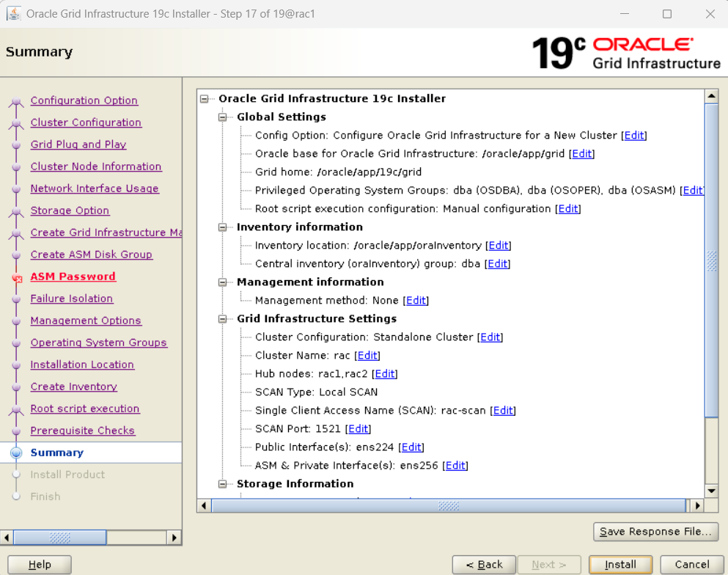
Task: Cancel the installer
Action: [692, 564]
